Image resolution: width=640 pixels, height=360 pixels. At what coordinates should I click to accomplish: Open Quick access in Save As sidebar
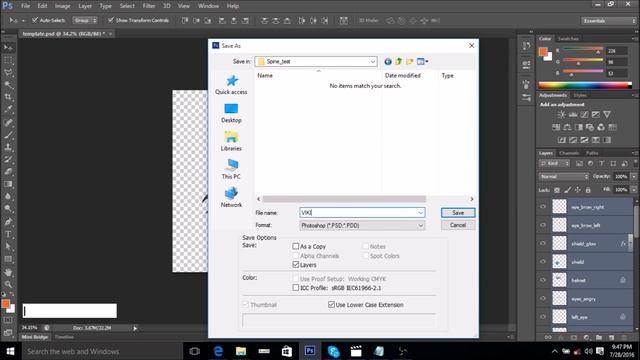click(231, 85)
